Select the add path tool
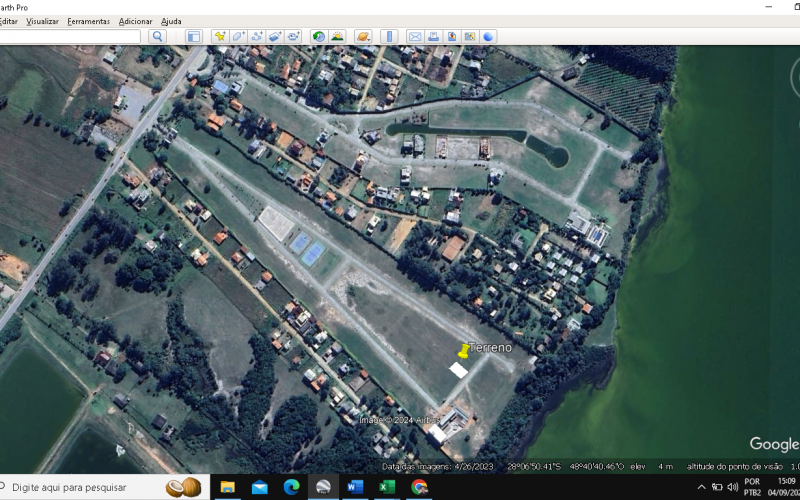Viewport: 800px width, 500px height. point(257,37)
